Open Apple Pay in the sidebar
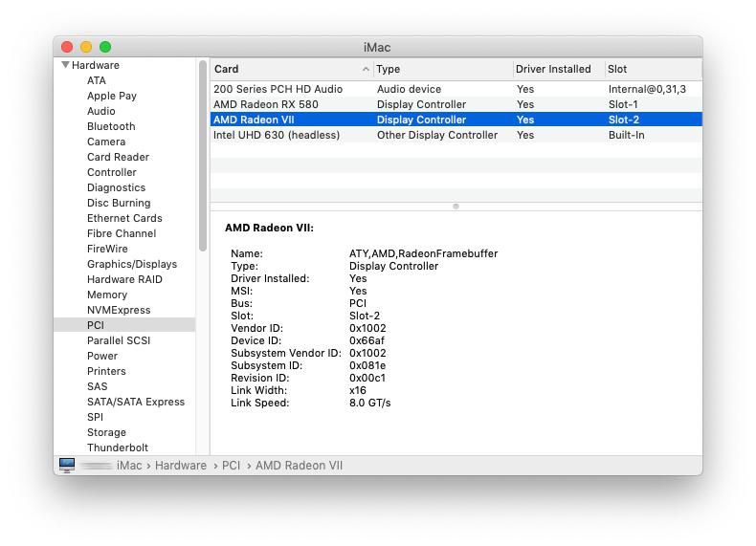 tap(112, 96)
